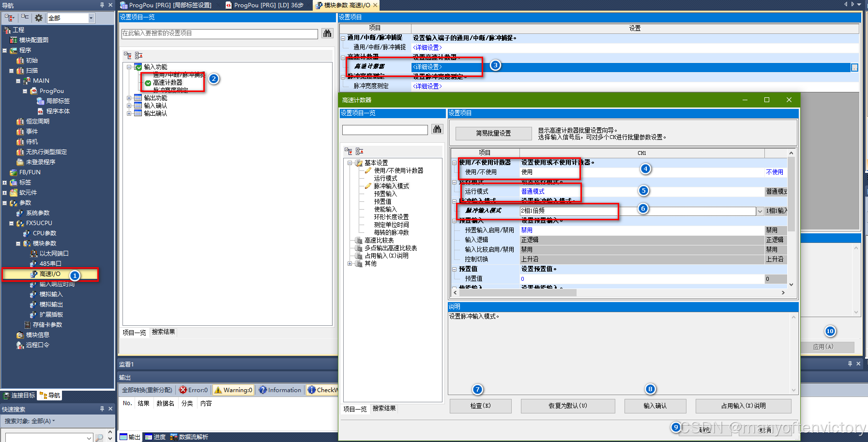Select 高速计数器 in 输入功能 tree
The height and width of the screenshot is (442, 868).
(x=168, y=83)
